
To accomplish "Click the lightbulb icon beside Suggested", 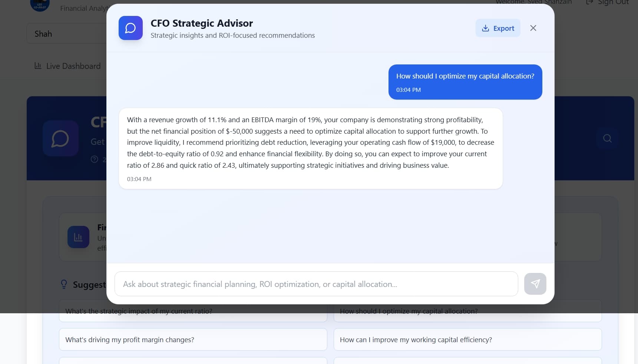I will click(x=64, y=284).
